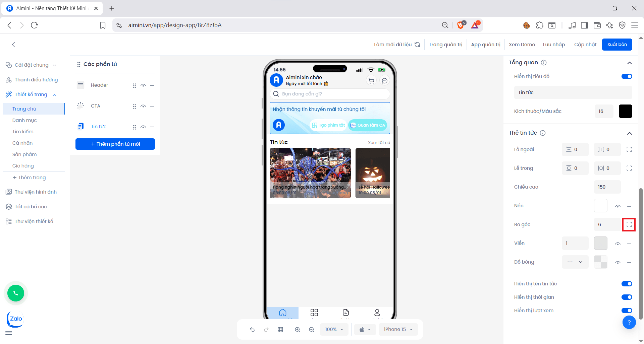Toggle the grid icon in canvas toolbar
Viewport: 644px width, 344px height.
(280, 329)
